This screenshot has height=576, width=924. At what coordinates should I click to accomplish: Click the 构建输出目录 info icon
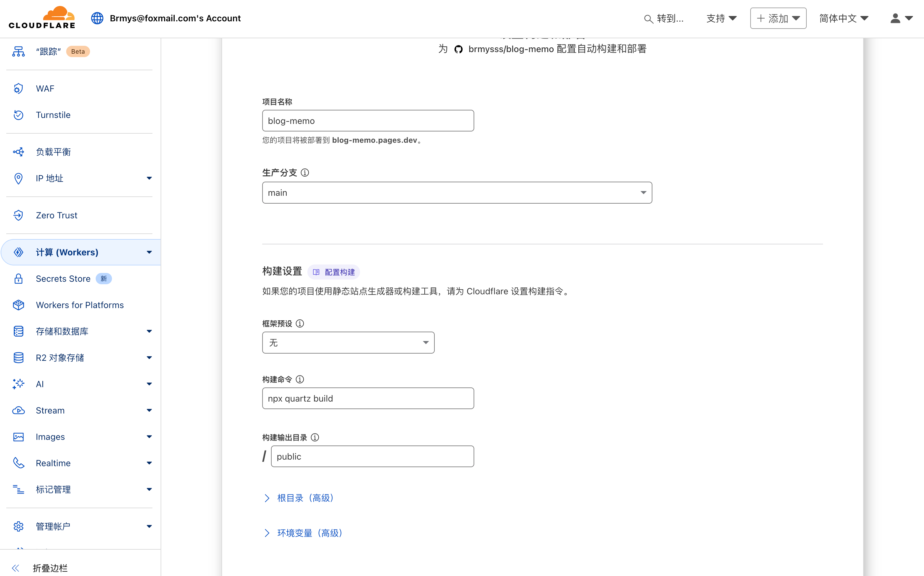point(315,437)
